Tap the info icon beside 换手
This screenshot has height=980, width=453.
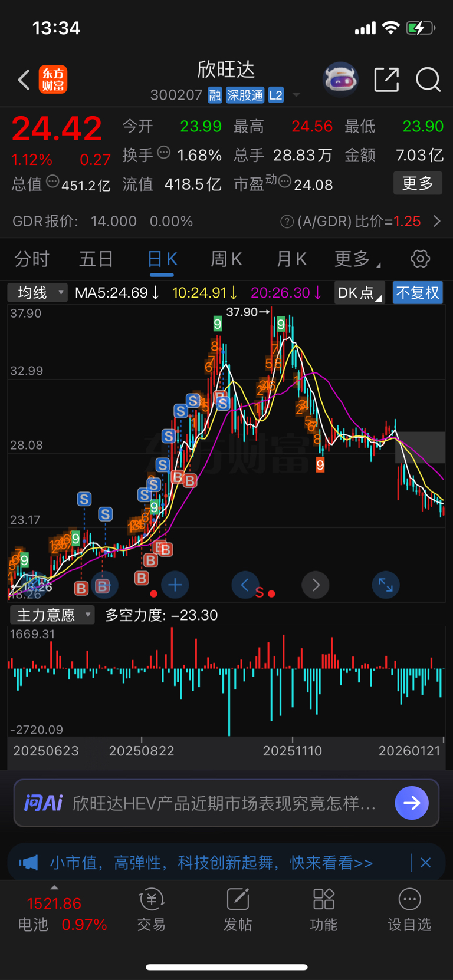(x=164, y=153)
